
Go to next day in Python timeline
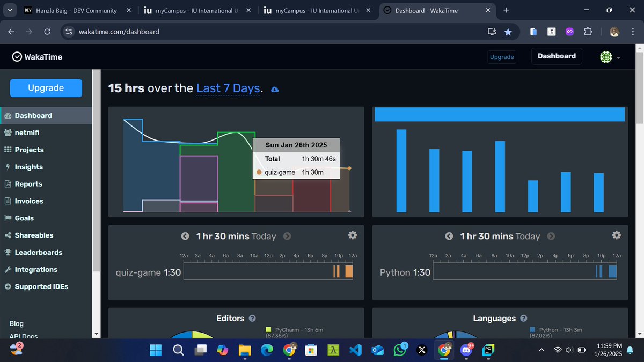(x=551, y=236)
